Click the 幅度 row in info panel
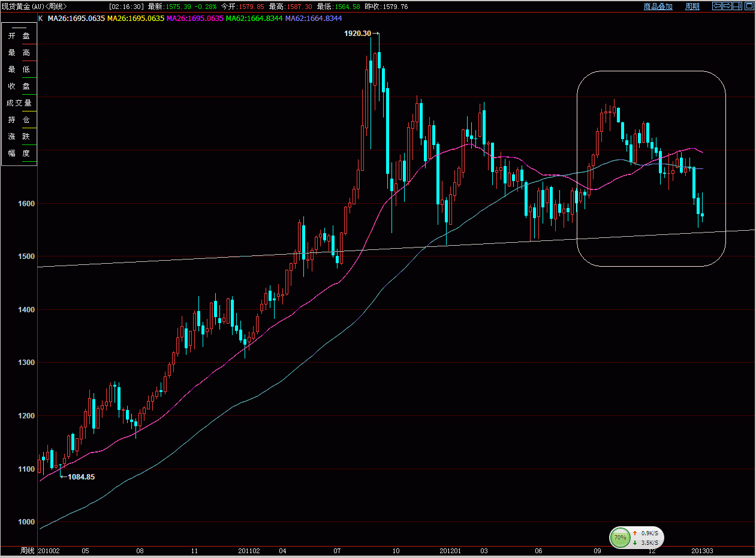Image resolution: width=756 pixels, height=558 pixels. tap(19, 153)
